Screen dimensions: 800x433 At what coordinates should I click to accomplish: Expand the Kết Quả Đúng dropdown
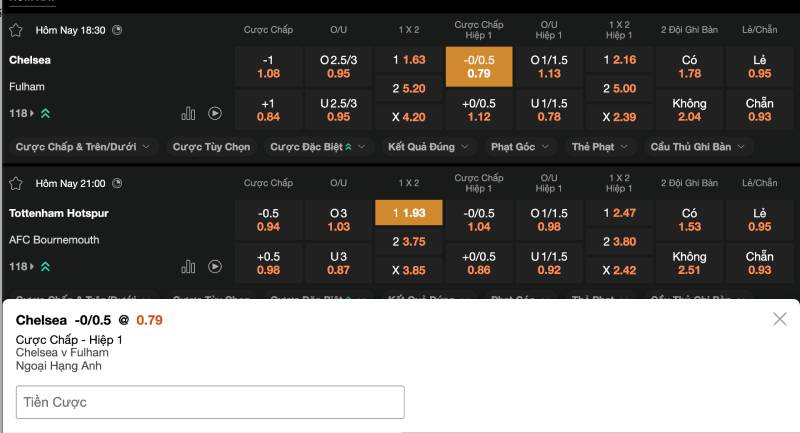click(427, 147)
